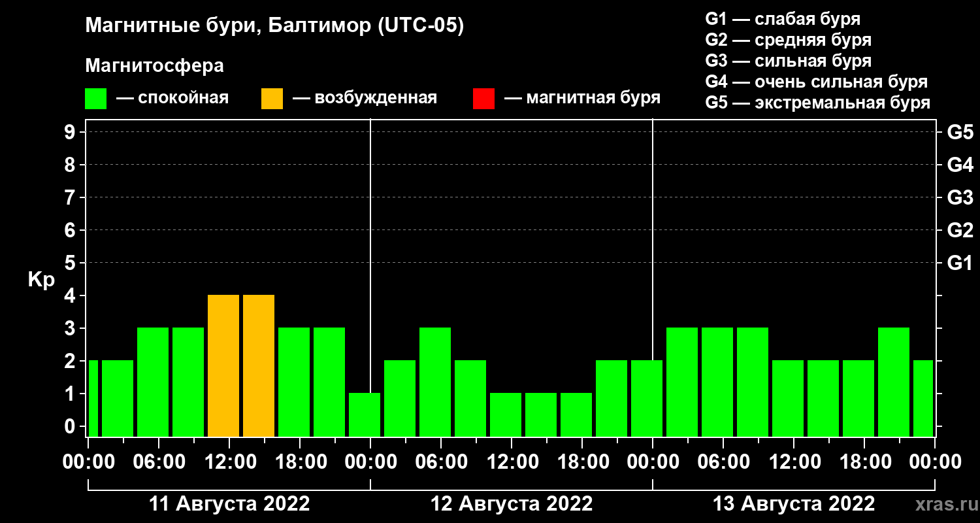This screenshot has width=980, height=523.
Task: Click the '13 Августа 2022' date label
Action: pos(794,504)
